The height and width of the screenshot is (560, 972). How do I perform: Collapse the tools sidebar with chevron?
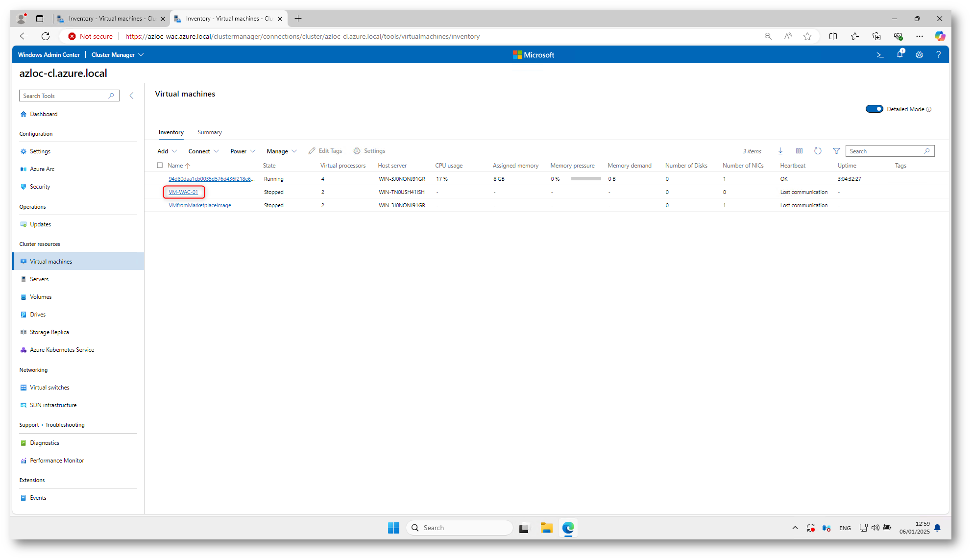tap(131, 96)
